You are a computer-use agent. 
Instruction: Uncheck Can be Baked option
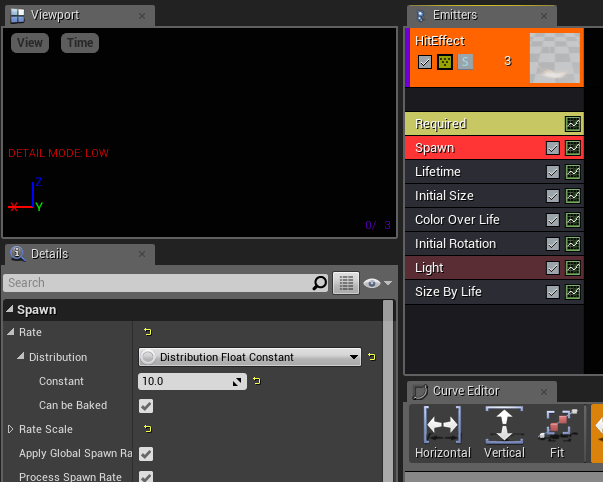pyautogui.click(x=146, y=406)
